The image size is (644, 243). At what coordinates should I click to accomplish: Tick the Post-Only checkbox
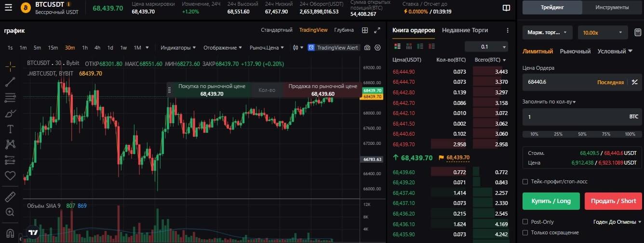pyautogui.click(x=525, y=222)
